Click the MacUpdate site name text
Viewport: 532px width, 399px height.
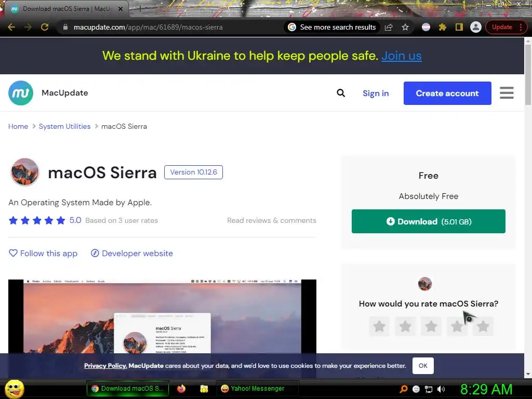pyautogui.click(x=65, y=93)
